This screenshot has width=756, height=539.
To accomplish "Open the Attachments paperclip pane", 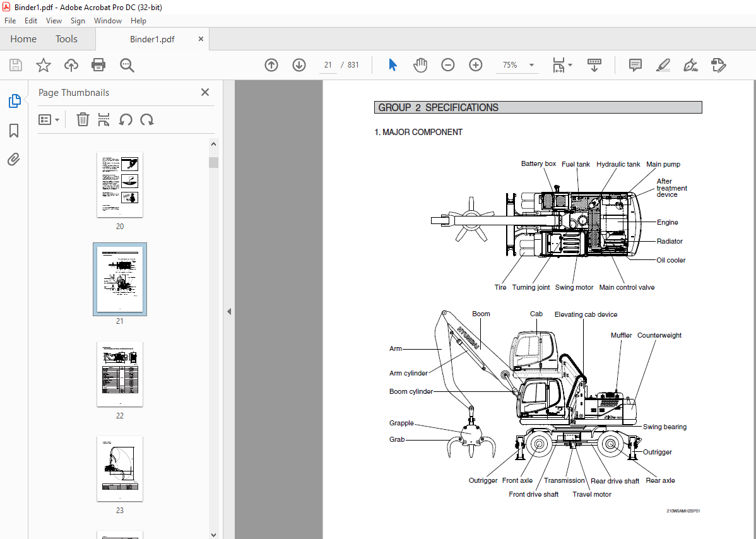I will 14,159.
